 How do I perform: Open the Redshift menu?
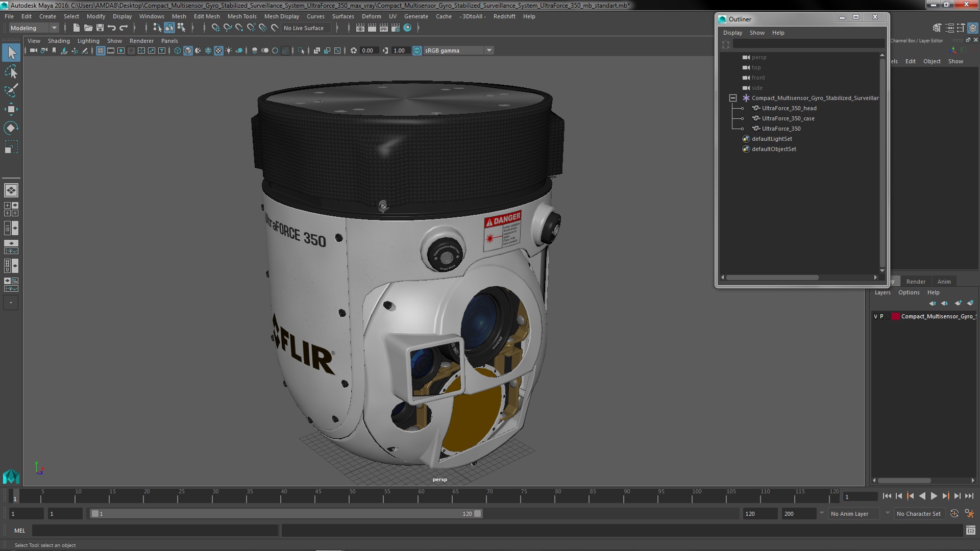click(504, 16)
